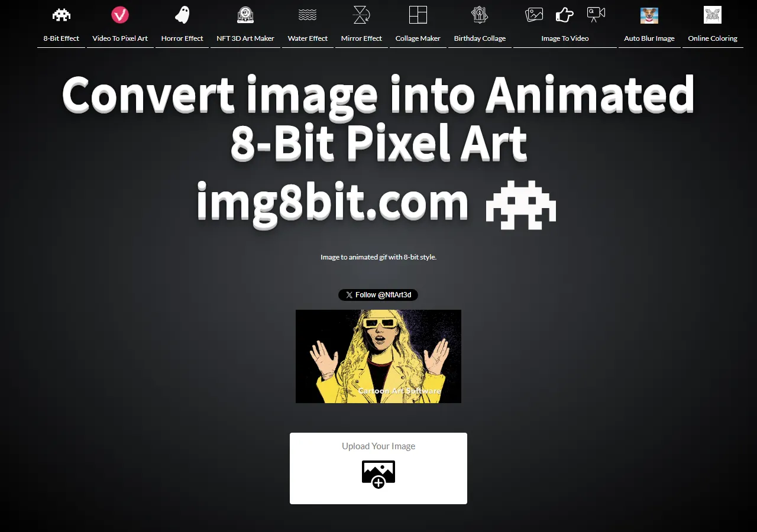
Task: Click the Image To Video pictures icon
Action: pyautogui.click(x=534, y=15)
